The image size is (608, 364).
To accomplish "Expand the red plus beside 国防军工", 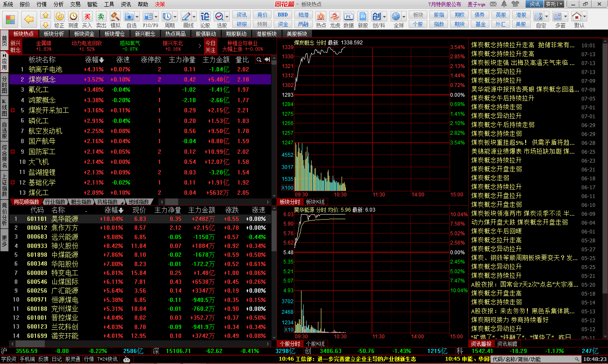I will (13, 152).
